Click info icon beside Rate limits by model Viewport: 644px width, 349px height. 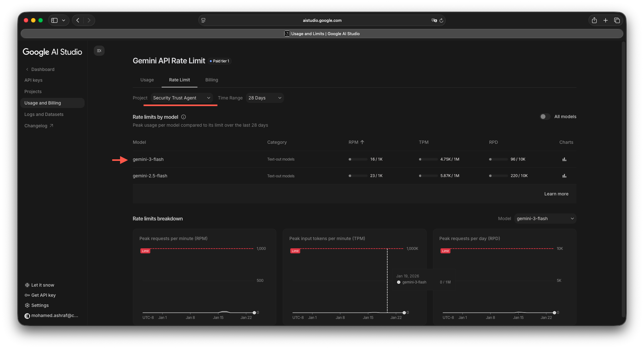[x=184, y=117]
